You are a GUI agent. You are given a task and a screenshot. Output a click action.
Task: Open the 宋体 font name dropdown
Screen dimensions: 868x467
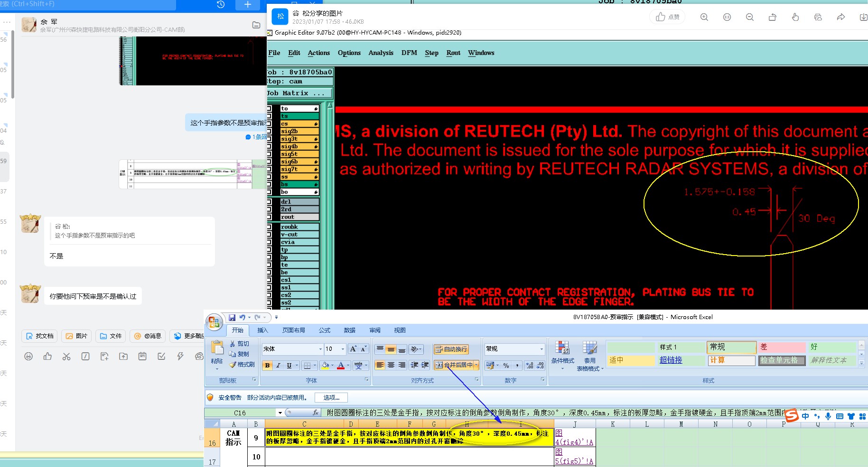(x=320, y=349)
